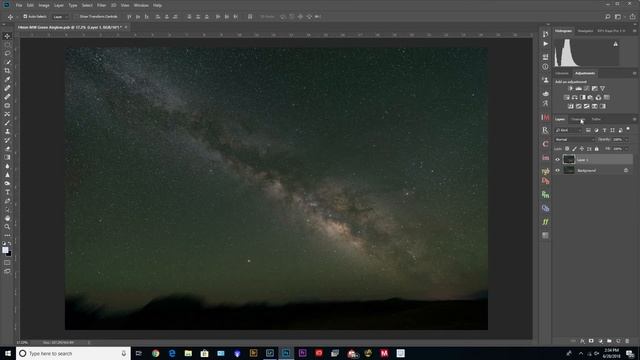Select the Hand tool
The width and height of the screenshot is (640, 360).
(7, 218)
